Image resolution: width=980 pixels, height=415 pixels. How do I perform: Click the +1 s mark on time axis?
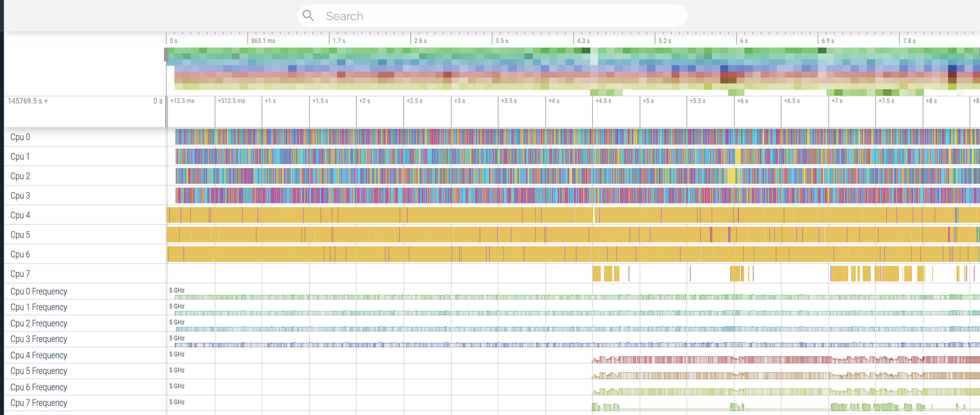pyautogui.click(x=270, y=101)
